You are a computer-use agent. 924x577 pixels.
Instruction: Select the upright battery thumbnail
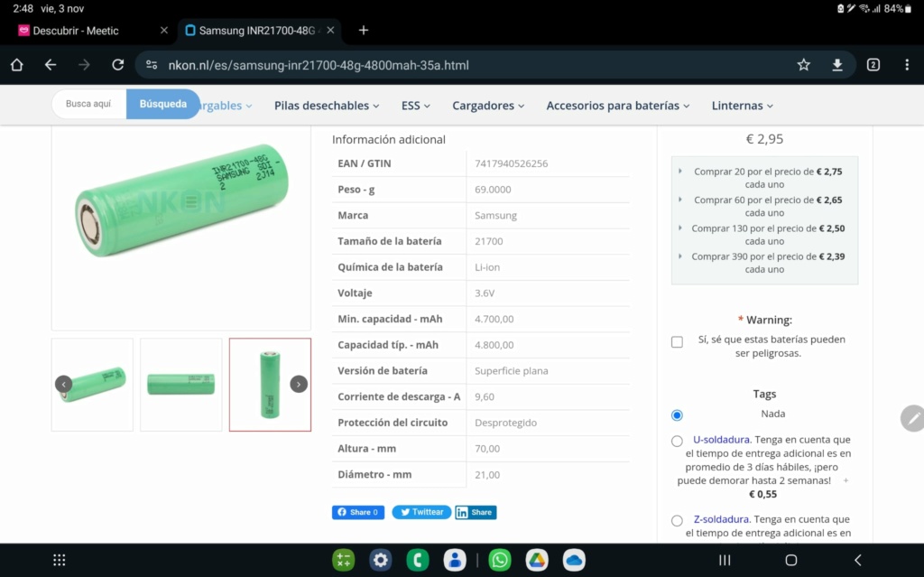(270, 385)
